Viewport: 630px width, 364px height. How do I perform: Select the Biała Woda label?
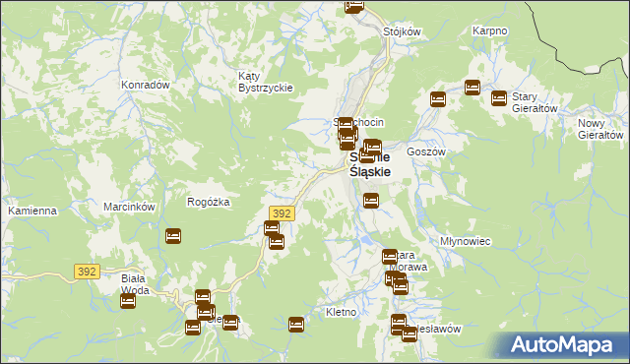(135, 284)
